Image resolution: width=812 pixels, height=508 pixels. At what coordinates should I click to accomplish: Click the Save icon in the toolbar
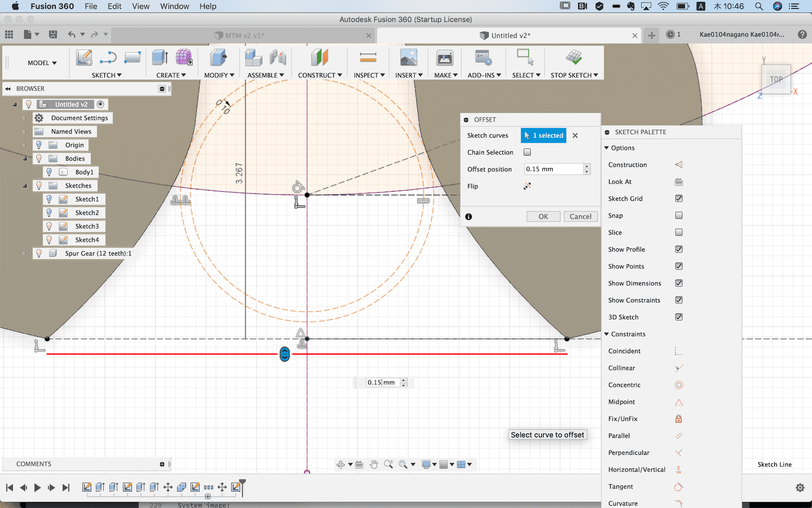pos(53,35)
